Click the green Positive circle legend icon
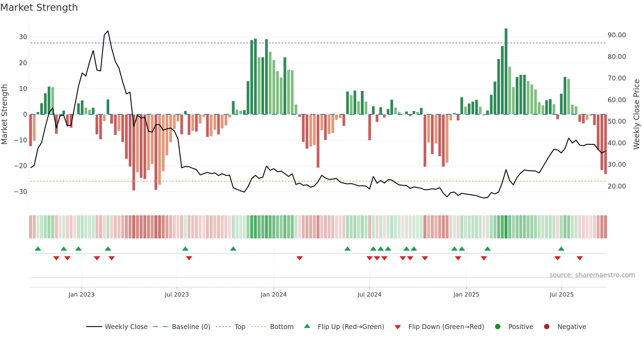This screenshot has height=362, width=644. point(498,327)
